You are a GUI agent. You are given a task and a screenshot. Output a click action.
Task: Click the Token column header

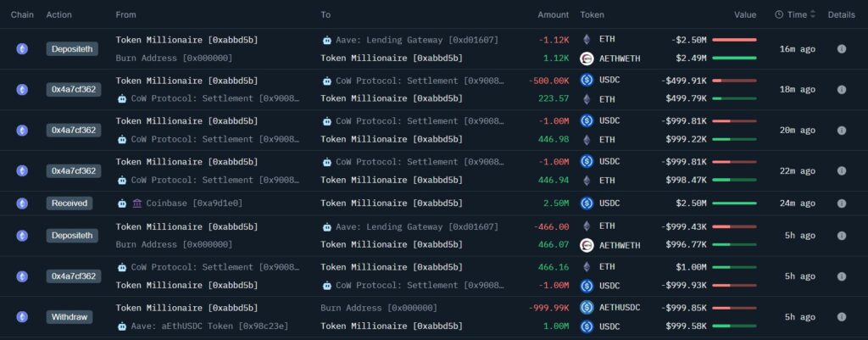593,15
